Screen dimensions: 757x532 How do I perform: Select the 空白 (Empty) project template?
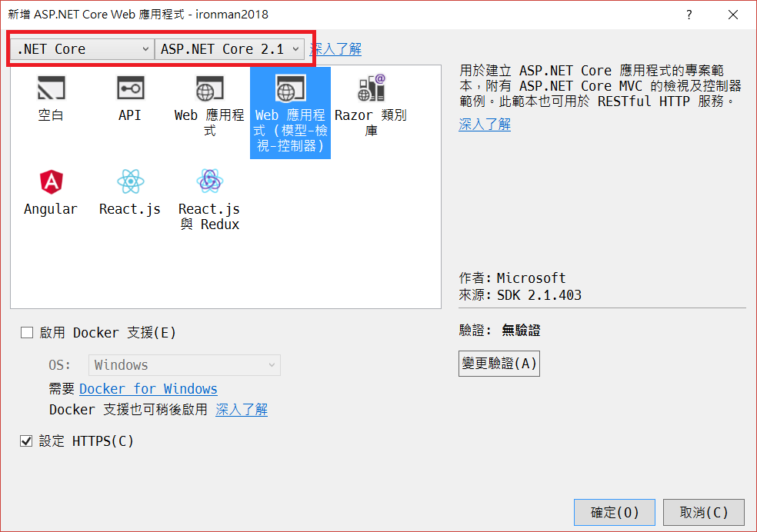(x=51, y=98)
